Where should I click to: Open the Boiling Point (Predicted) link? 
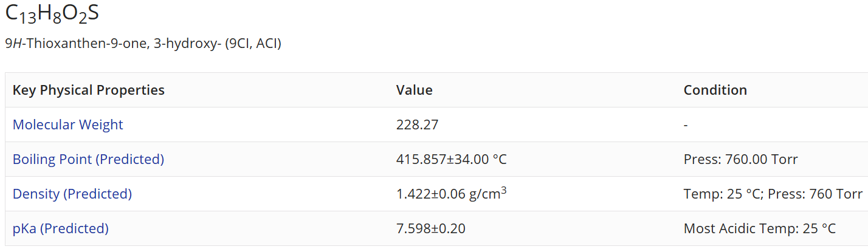(x=88, y=159)
